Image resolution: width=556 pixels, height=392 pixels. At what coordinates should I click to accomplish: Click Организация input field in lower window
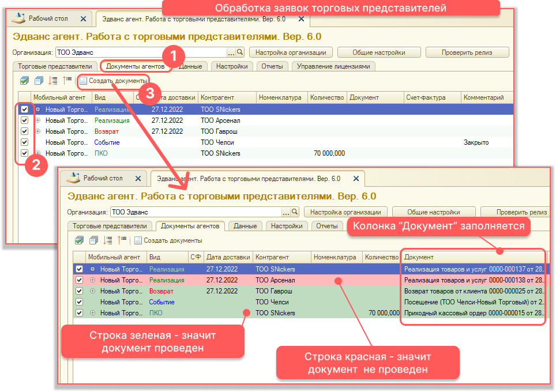click(x=196, y=212)
